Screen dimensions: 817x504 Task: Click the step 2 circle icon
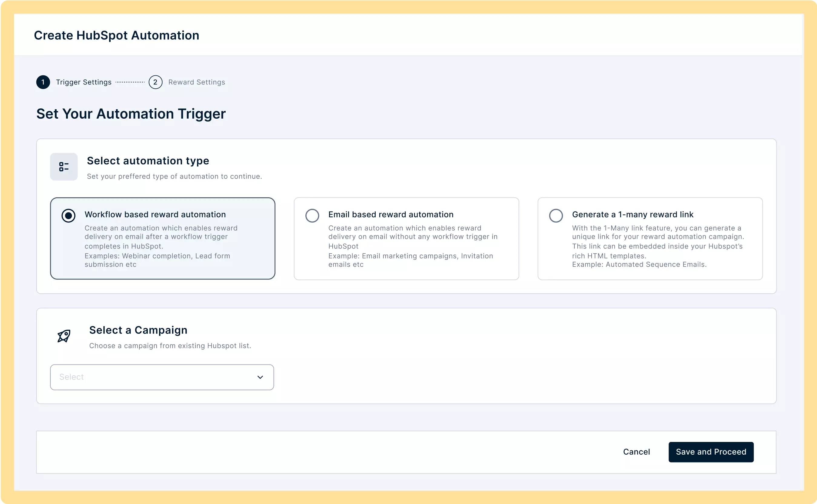155,82
